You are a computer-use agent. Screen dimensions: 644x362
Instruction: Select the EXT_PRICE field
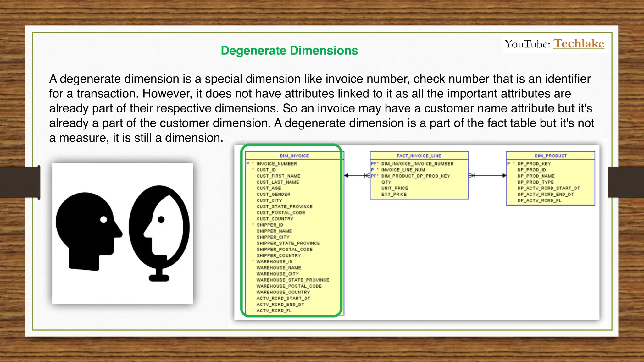pos(394,195)
